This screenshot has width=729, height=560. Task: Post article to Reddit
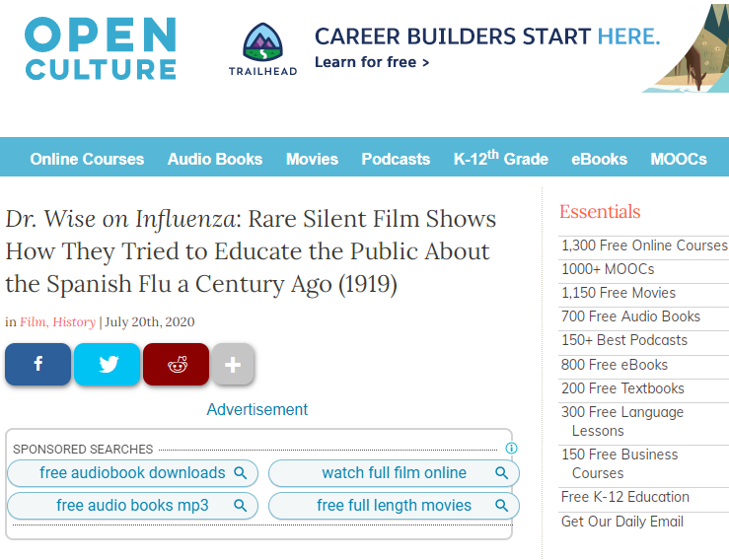(177, 365)
